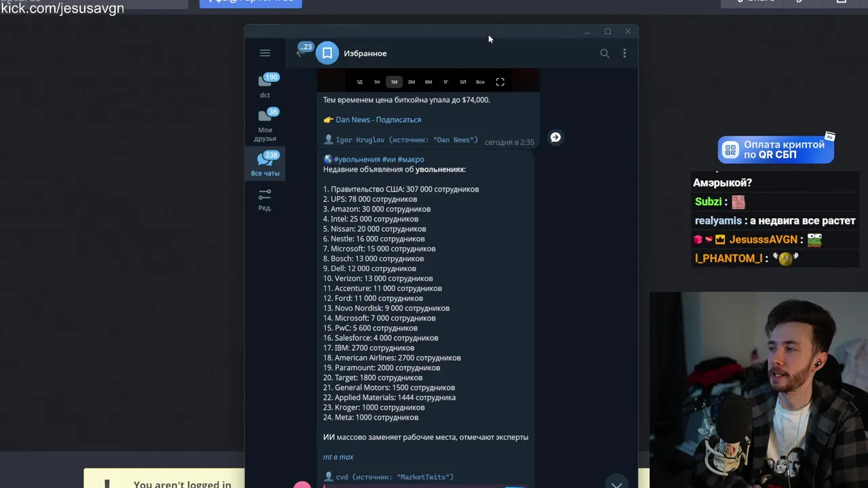Click the 'Target: 1800 сотрудников' line
The image size is (868, 488).
click(372, 378)
